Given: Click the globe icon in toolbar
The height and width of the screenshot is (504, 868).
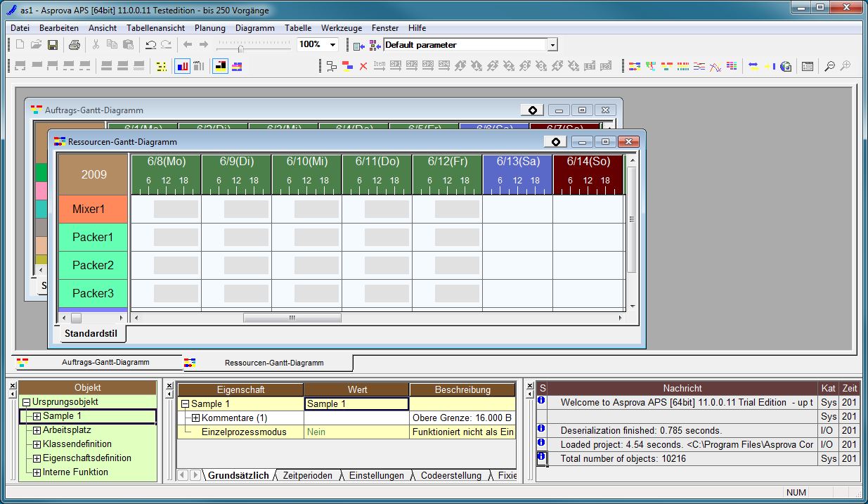Looking at the screenshot, I should (786, 66).
